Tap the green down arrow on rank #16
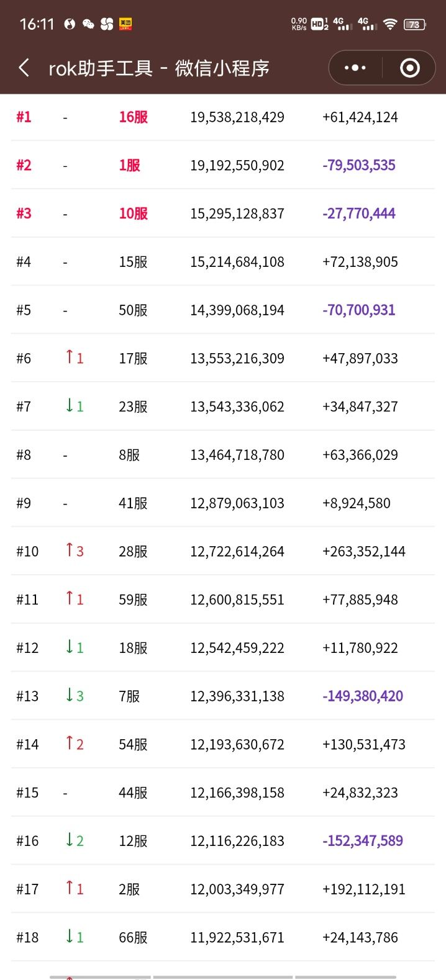The width and height of the screenshot is (446, 980). 70,840
